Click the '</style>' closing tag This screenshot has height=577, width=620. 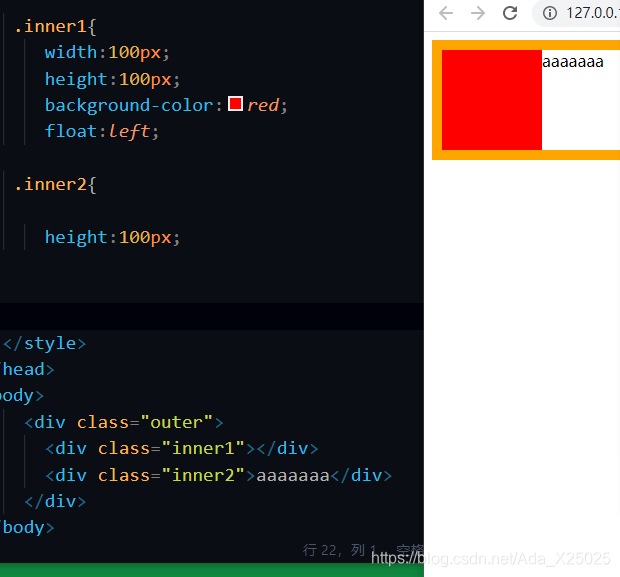pyautogui.click(x=44, y=343)
